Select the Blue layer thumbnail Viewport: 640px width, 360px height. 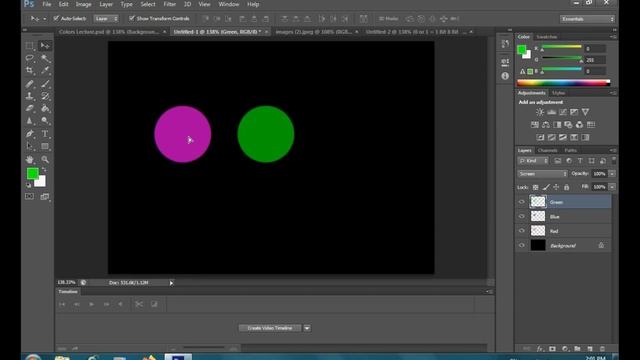coord(538,216)
